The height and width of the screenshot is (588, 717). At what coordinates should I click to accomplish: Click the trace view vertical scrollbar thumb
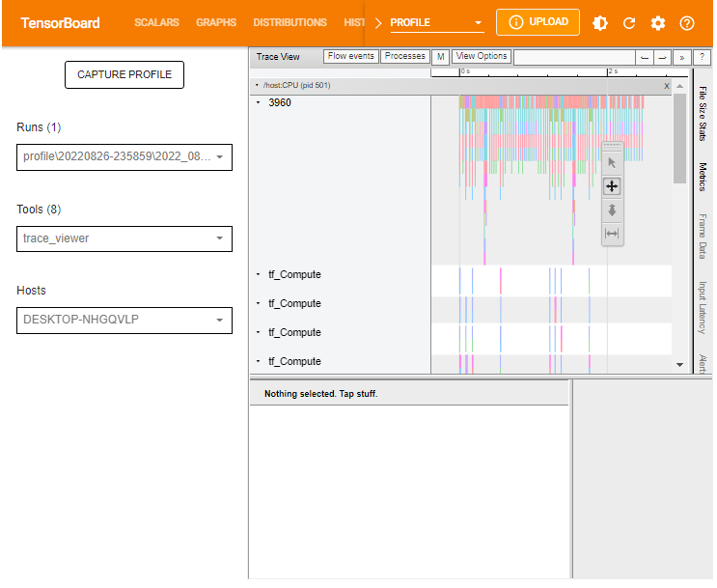click(679, 138)
